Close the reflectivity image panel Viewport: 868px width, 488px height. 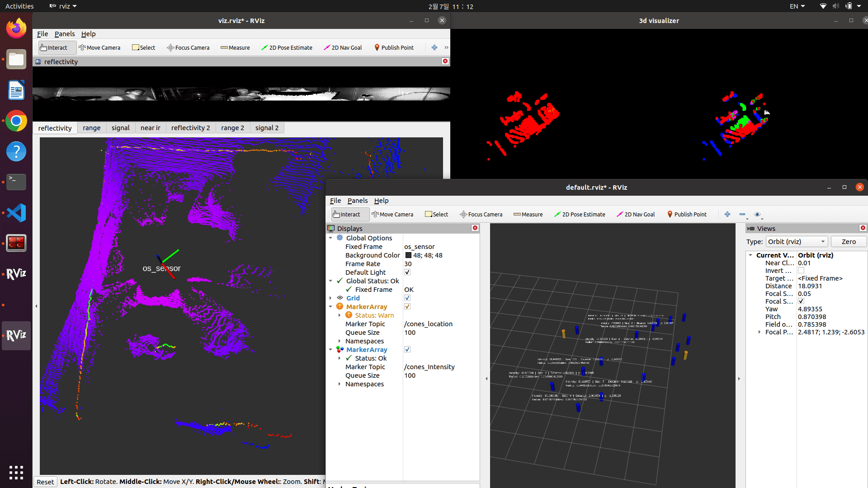point(445,61)
